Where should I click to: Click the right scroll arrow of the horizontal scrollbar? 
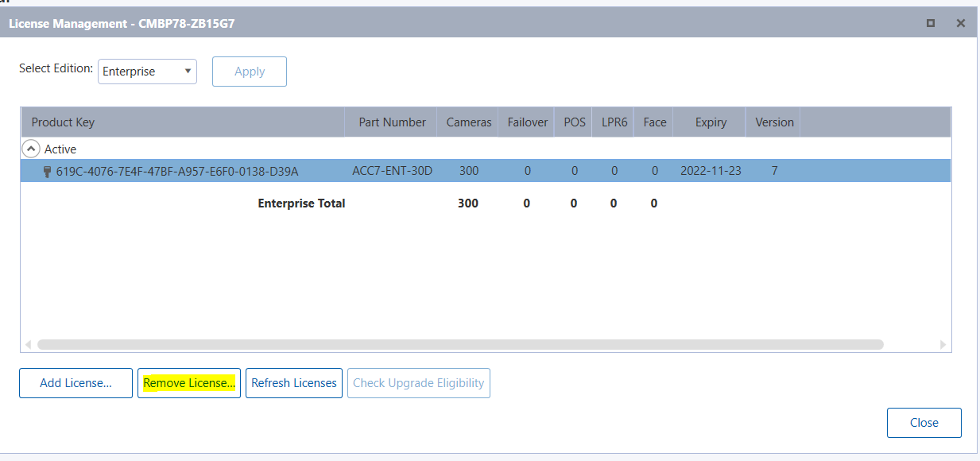click(944, 344)
